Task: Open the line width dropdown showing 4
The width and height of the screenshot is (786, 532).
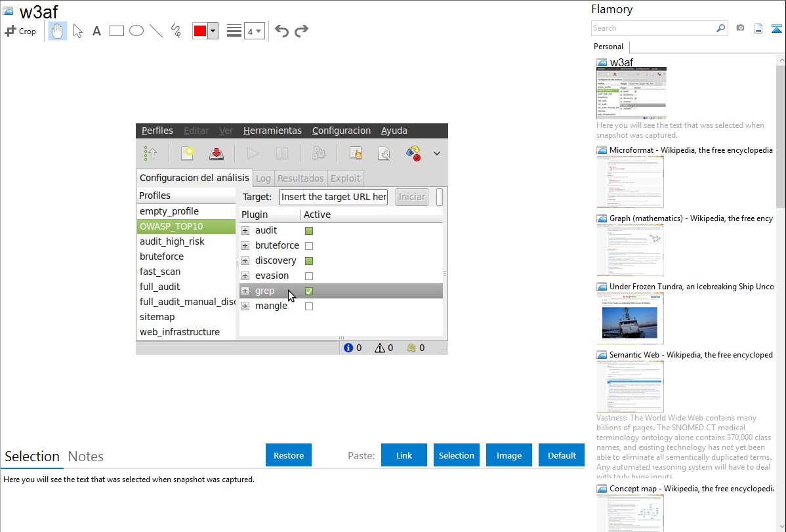Action: [255, 31]
